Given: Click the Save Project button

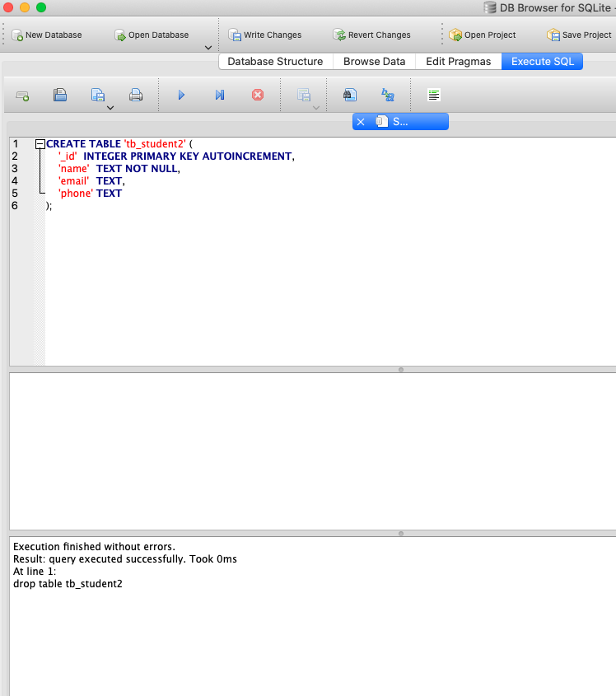Looking at the screenshot, I should 579,35.
